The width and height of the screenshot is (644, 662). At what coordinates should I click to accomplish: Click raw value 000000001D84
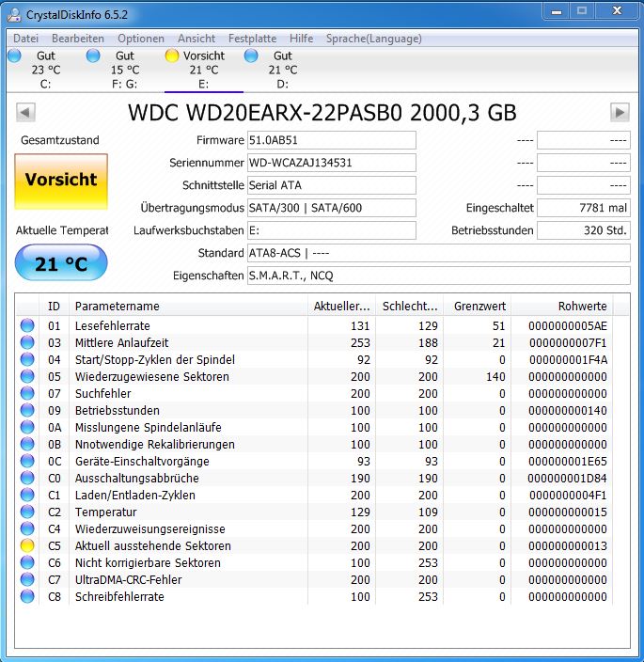click(x=568, y=478)
